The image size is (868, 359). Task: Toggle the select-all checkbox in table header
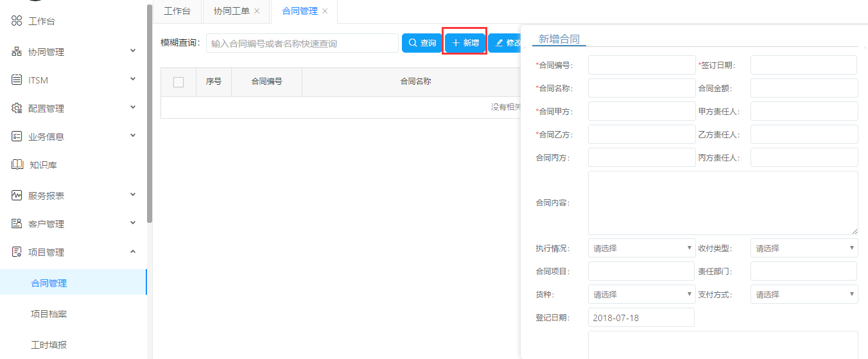[x=178, y=82]
